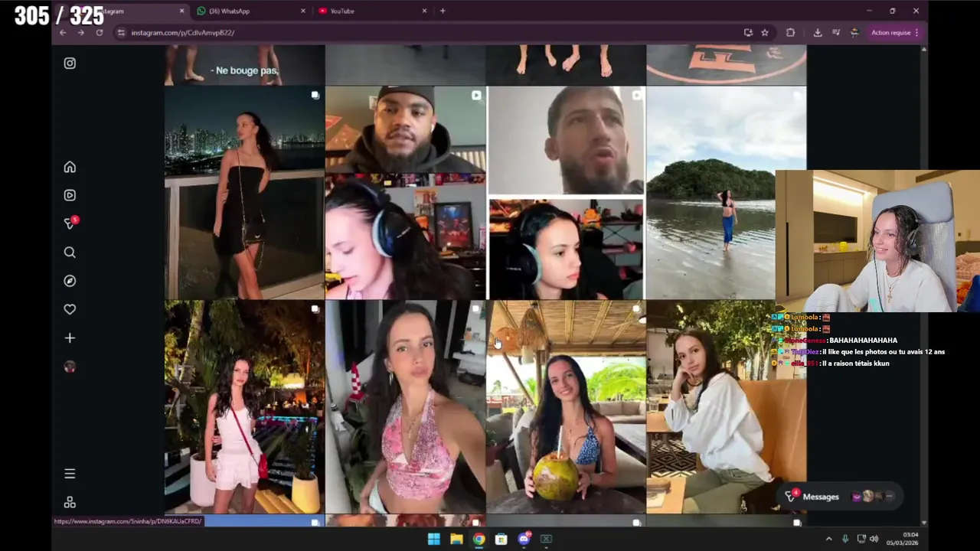Bookmark this page with the star icon
Viewport: 980px width, 551px height.
(765, 33)
